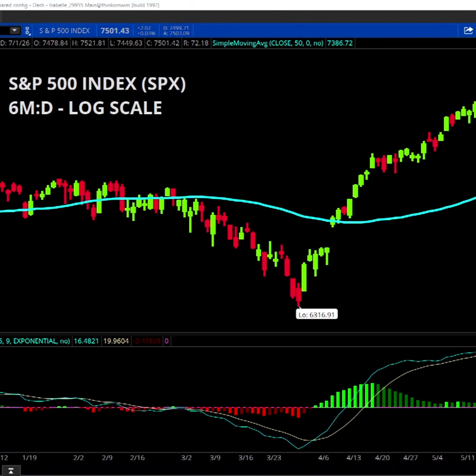Click the 3/16 date axis label
Viewport: 476px width, 476px height.
[246, 458]
